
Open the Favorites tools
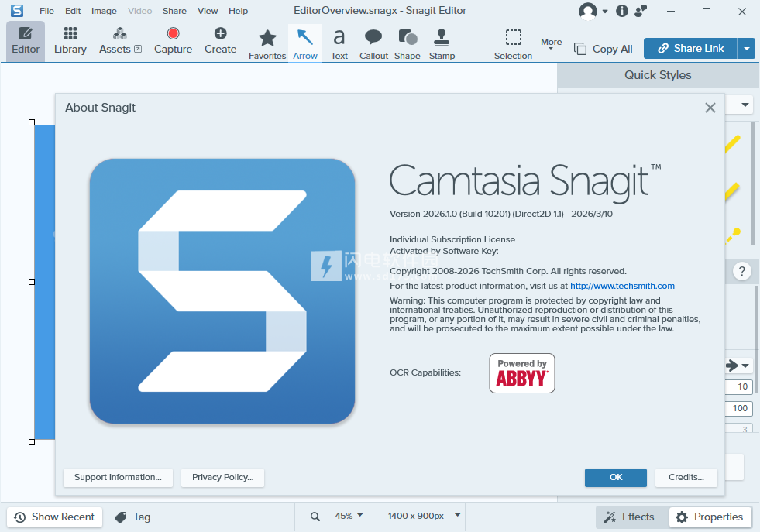tap(267, 43)
